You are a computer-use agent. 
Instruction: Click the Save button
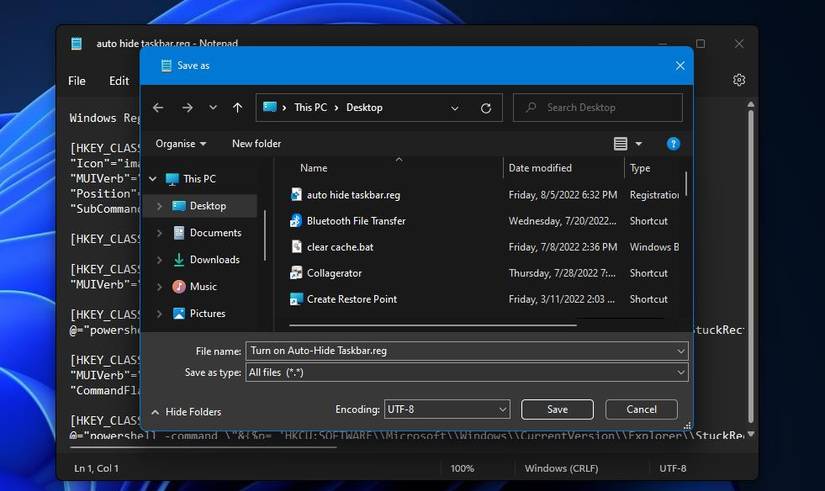click(557, 409)
